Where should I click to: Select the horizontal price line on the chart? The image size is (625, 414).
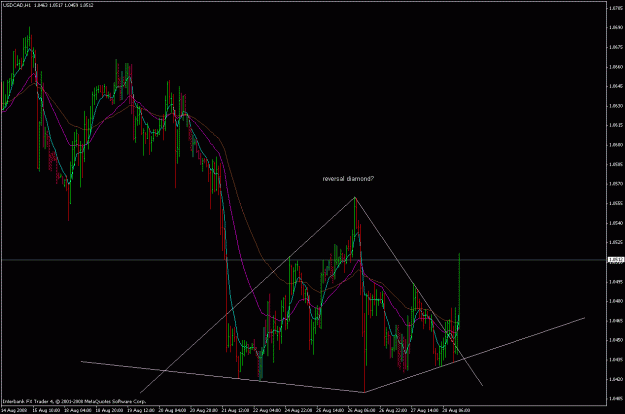(304, 260)
